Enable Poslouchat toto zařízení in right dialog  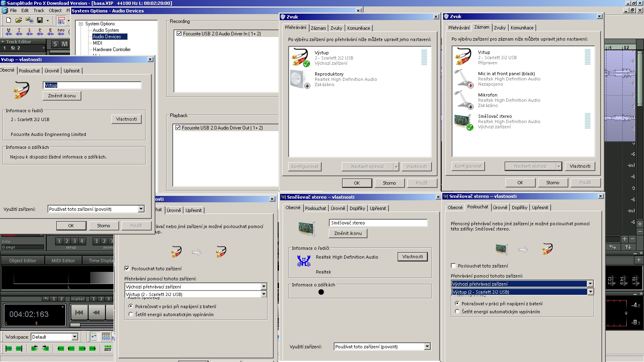(x=454, y=266)
